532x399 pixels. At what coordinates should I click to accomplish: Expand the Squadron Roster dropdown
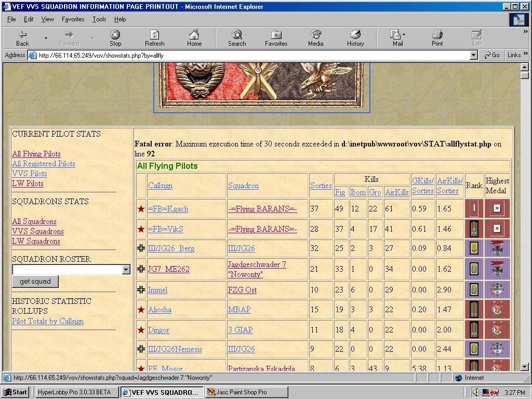126,270
